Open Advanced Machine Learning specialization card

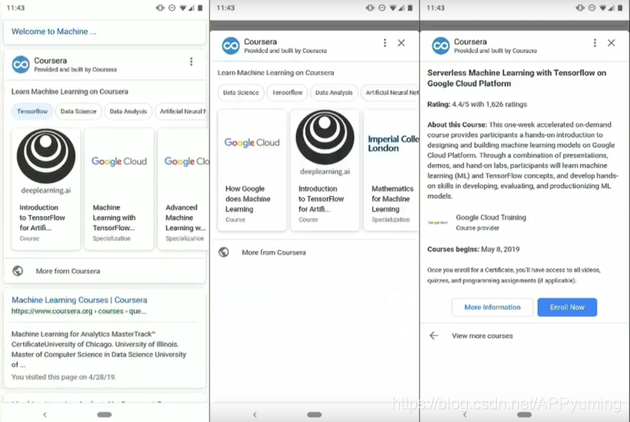(183, 189)
